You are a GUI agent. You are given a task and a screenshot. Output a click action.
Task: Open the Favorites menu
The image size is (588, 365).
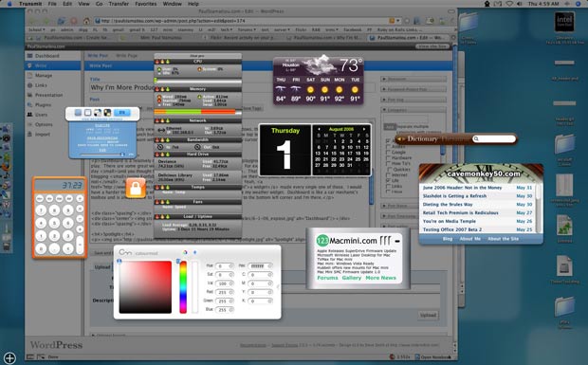pyautogui.click(x=145, y=4)
